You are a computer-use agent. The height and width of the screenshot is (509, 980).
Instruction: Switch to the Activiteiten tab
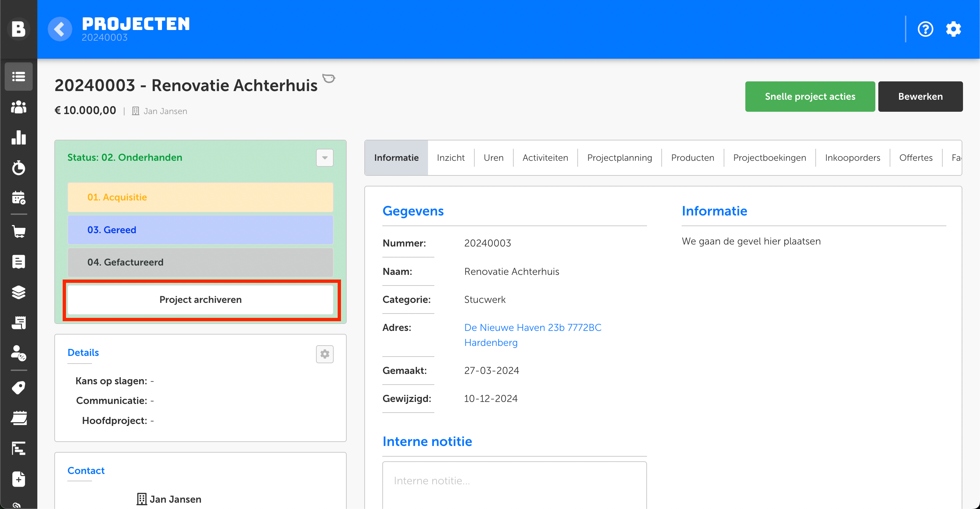tap(545, 158)
